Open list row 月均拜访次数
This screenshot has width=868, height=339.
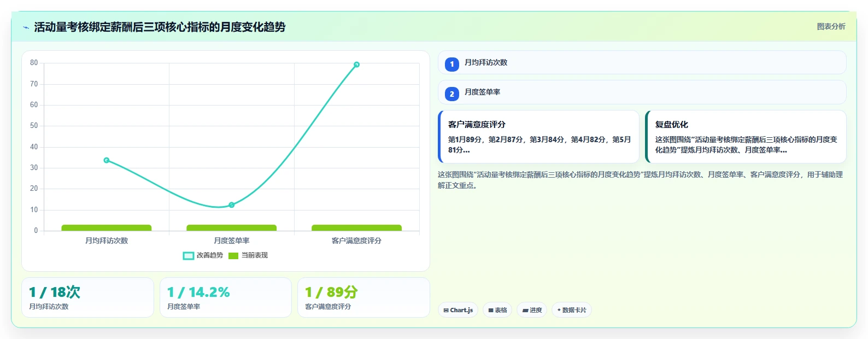coord(642,62)
